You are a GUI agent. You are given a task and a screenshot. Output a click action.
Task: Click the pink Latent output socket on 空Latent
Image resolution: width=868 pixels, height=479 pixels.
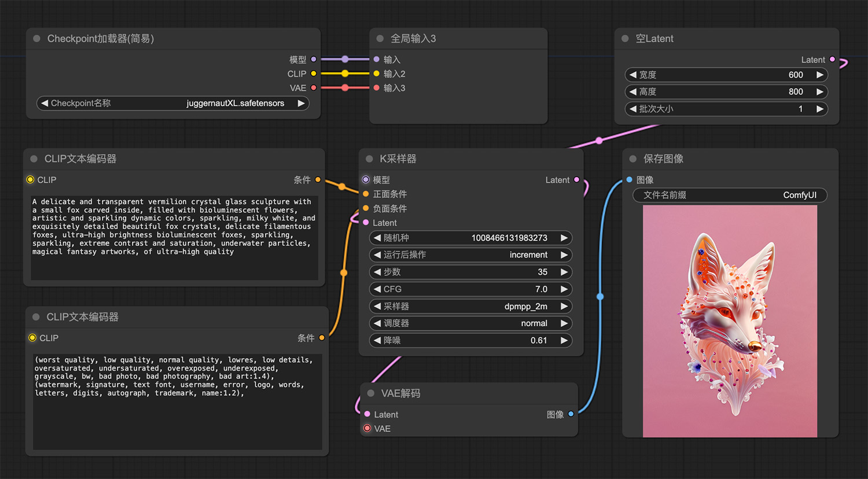click(x=833, y=59)
